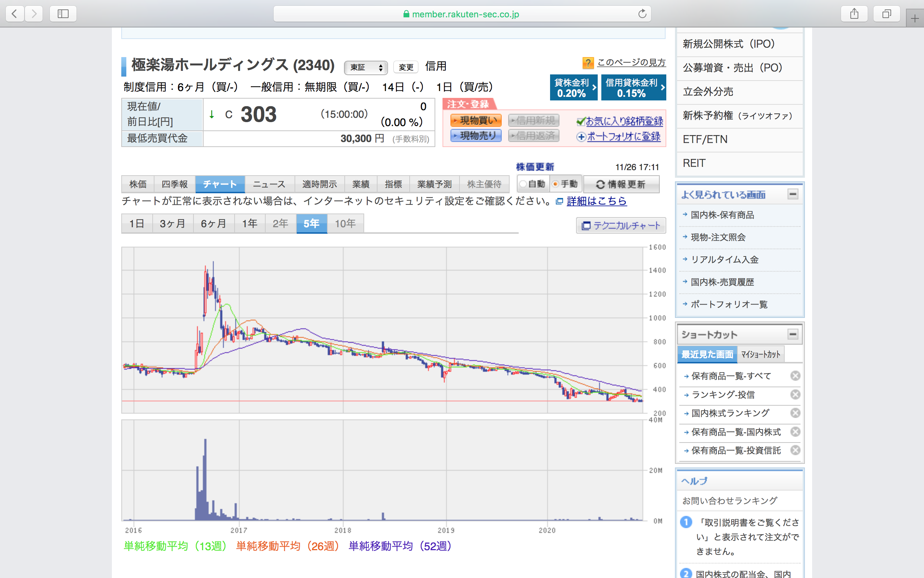
Task: Open 公募増資・売出（PO） menu item
Action: [x=740, y=68]
